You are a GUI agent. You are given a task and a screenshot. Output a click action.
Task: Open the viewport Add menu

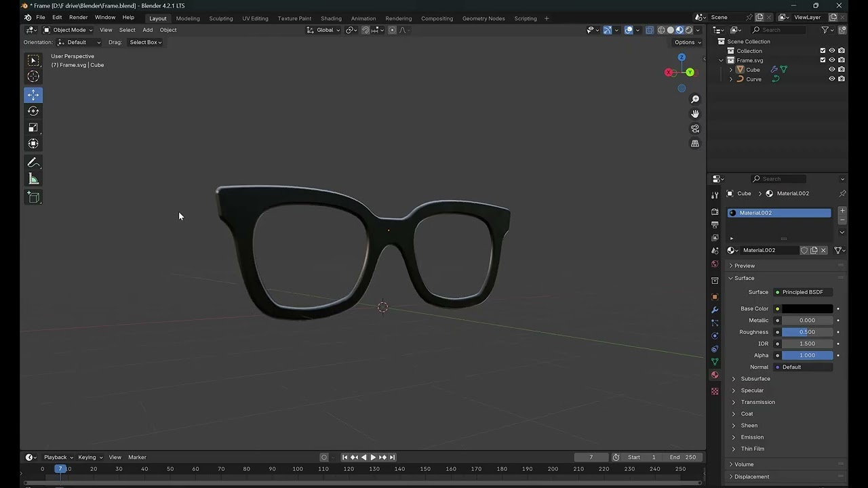[147, 30]
